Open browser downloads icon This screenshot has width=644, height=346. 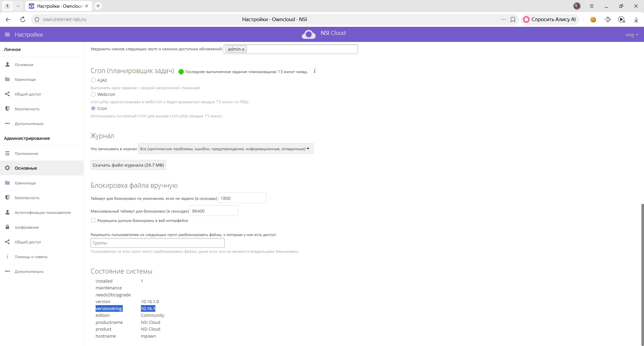(636, 19)
